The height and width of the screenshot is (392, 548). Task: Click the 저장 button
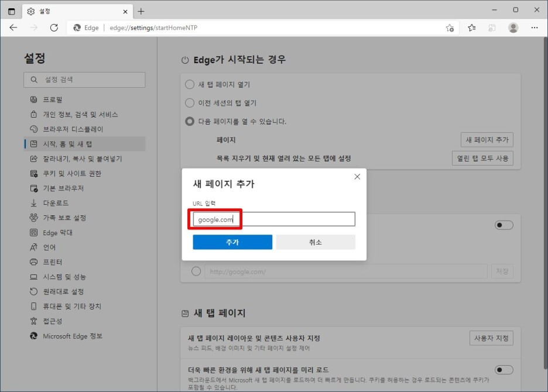click(502, 271)
